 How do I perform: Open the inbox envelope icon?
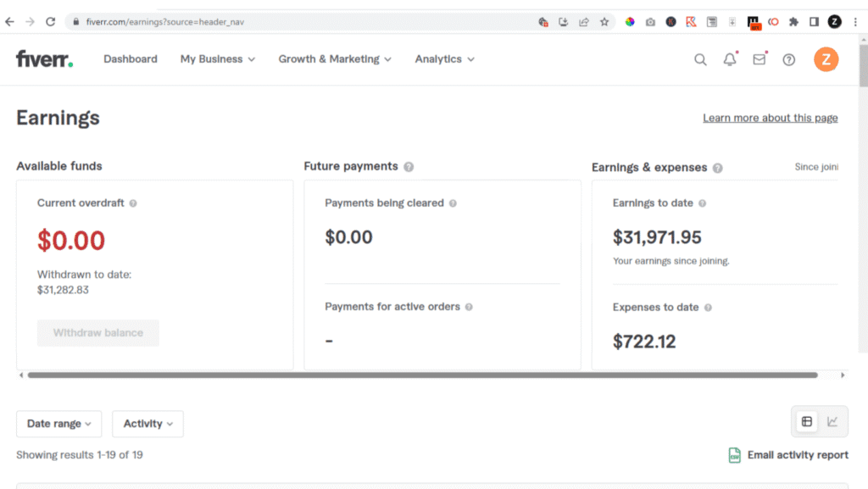point(759,59)
